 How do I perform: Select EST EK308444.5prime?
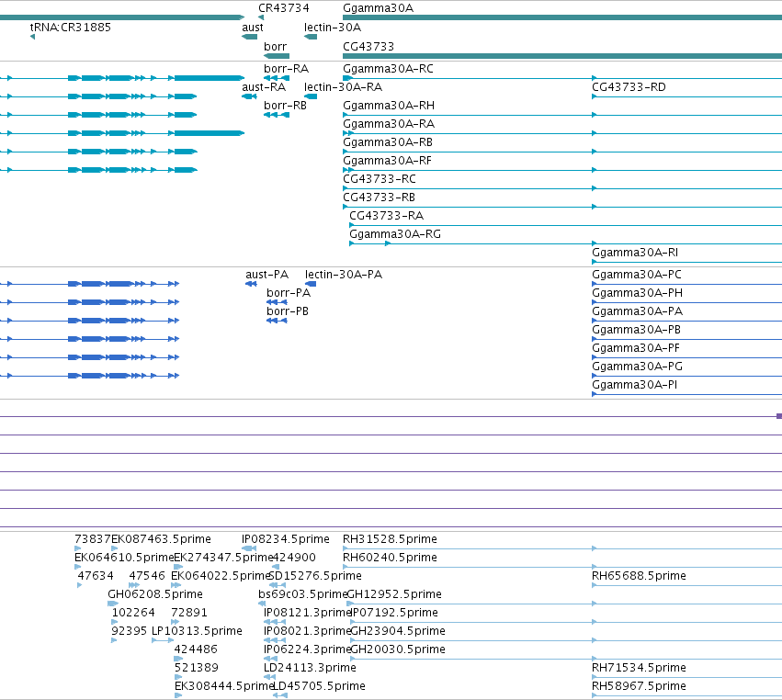tap(223, 686)
